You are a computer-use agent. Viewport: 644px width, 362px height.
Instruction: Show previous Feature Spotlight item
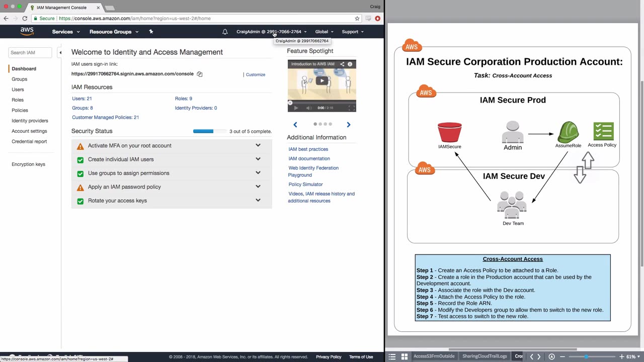pos(295,124)
